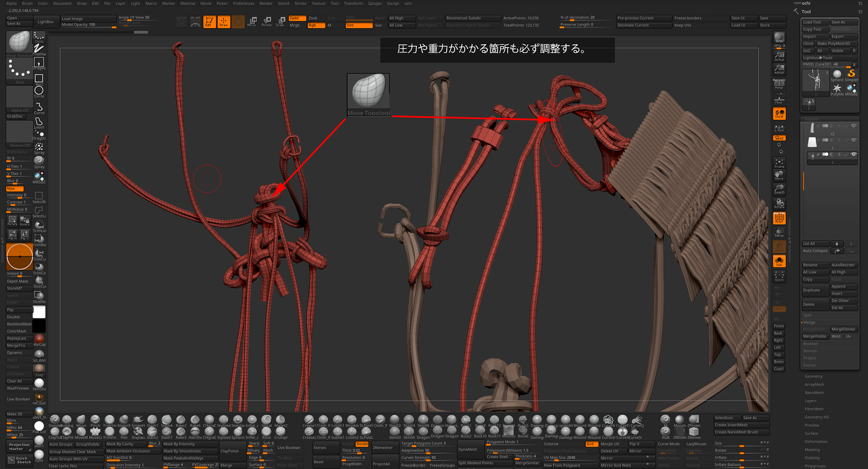Toggle the Floor grid
The width and height of the screenshot is (868, 469).
[779, 99]
